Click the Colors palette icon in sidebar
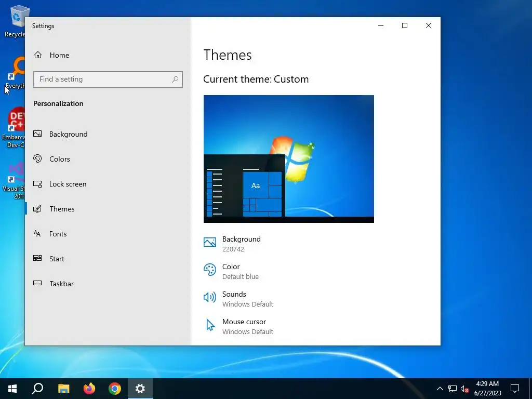This screenshot has width=532, height=399. click(x=37, y=158)
